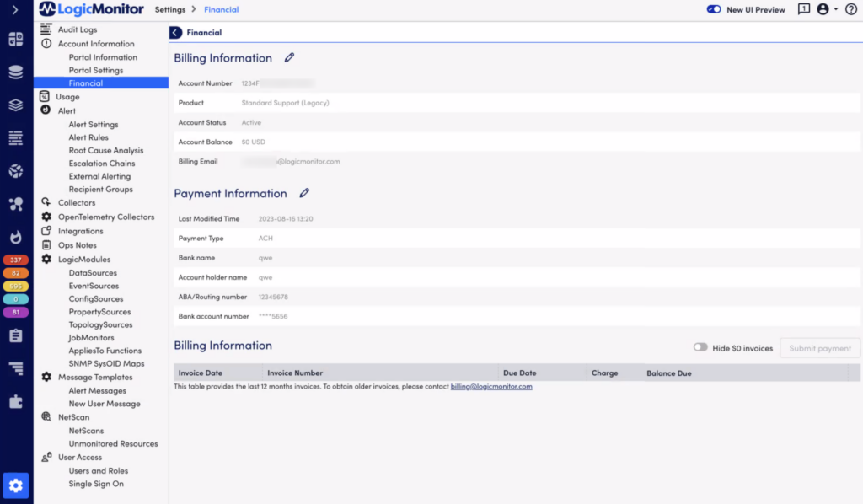Open Dashboards icon in left rail
This screenshot has width=863, height=504.
[15, 39]
